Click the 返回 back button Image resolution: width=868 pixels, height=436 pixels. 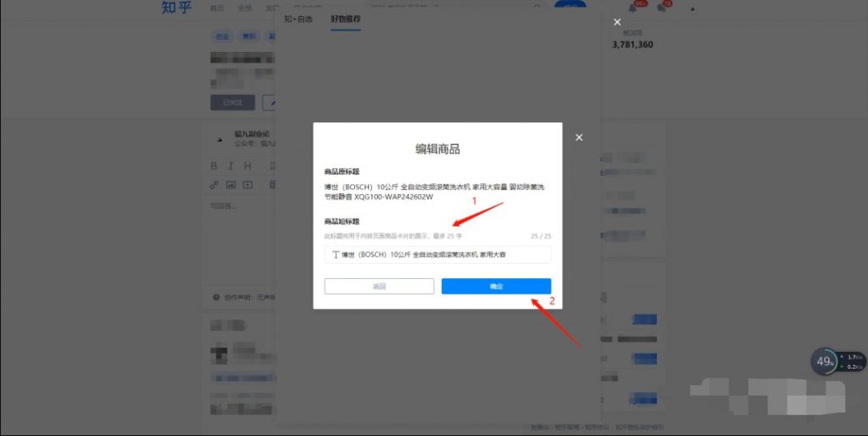[x=379, y=286]
